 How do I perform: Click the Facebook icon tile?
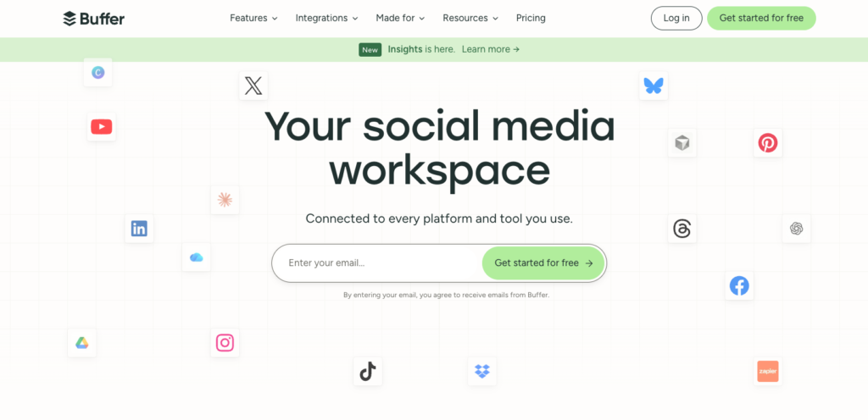(739, 285)
